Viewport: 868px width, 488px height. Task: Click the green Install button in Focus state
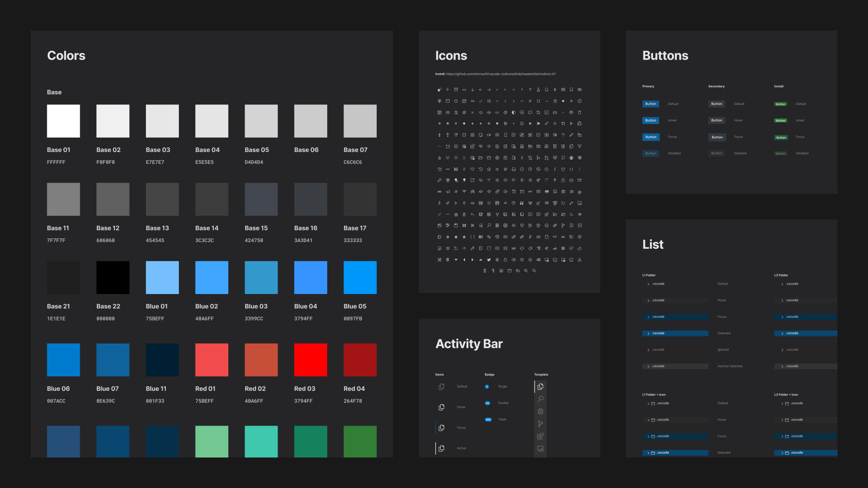781,137
